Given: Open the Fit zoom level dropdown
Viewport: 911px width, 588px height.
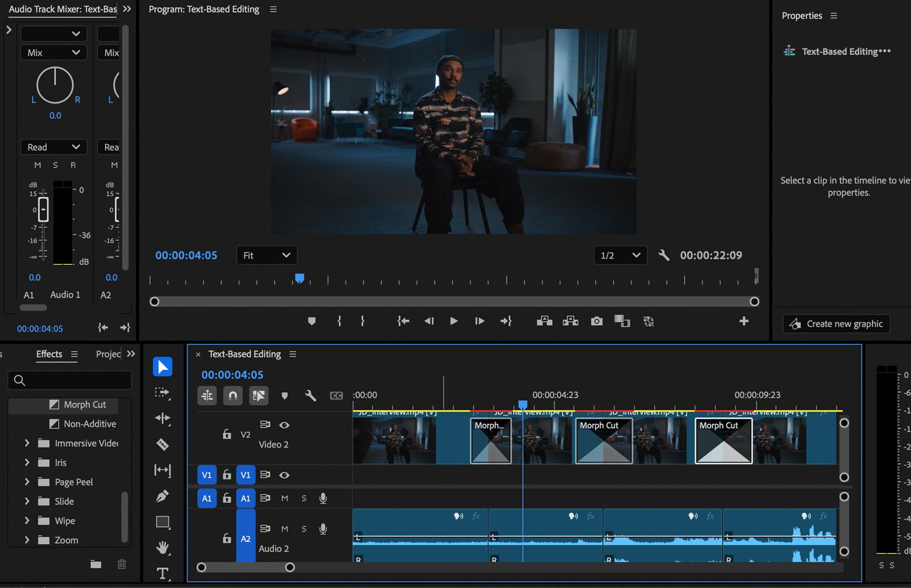Looking at the screenshot, I should (x=266, y=255).
